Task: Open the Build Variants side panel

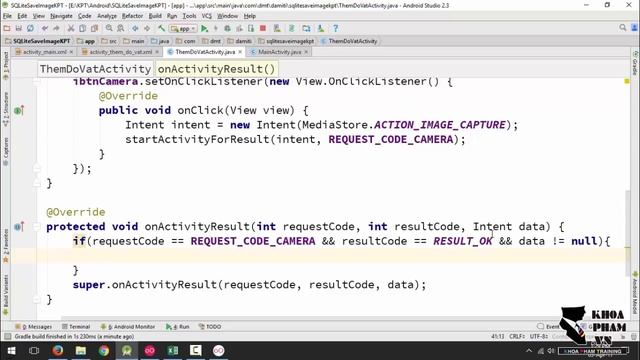Action: [6, 295]
